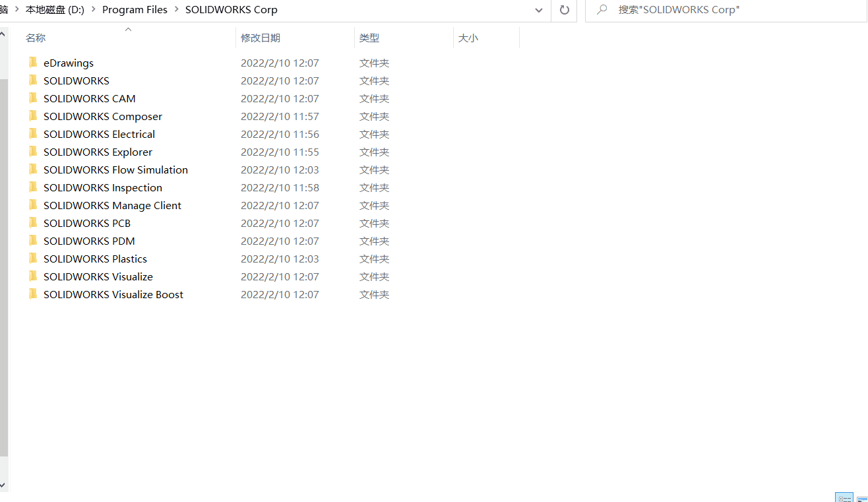
Task: Focus the 搜索"SOLIDWORKS Corp" search box
Action: coord(726,10)
